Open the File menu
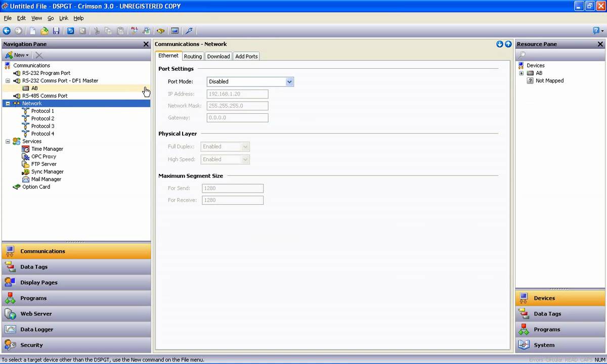This screenshot has width=607, height=364. point(8,18)
